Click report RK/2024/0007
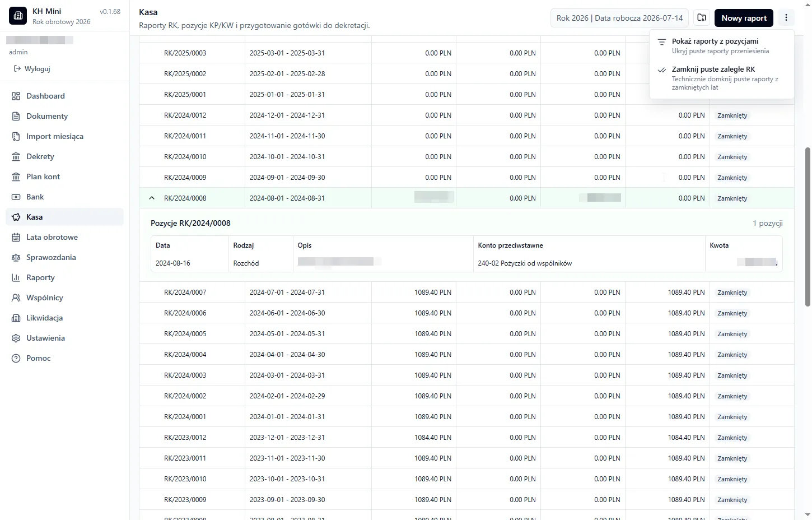 pyautogui.click(x=185, y=292)
